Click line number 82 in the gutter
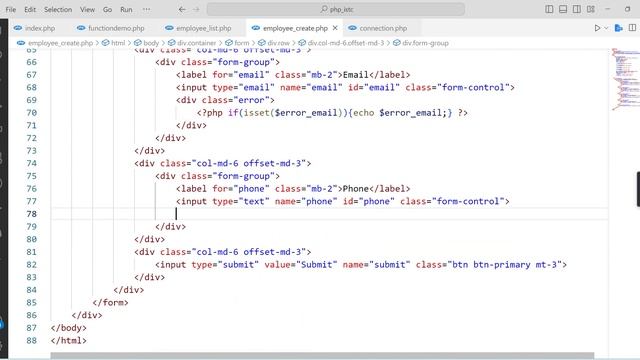The image size is (640, 360). tap(31, 264)
